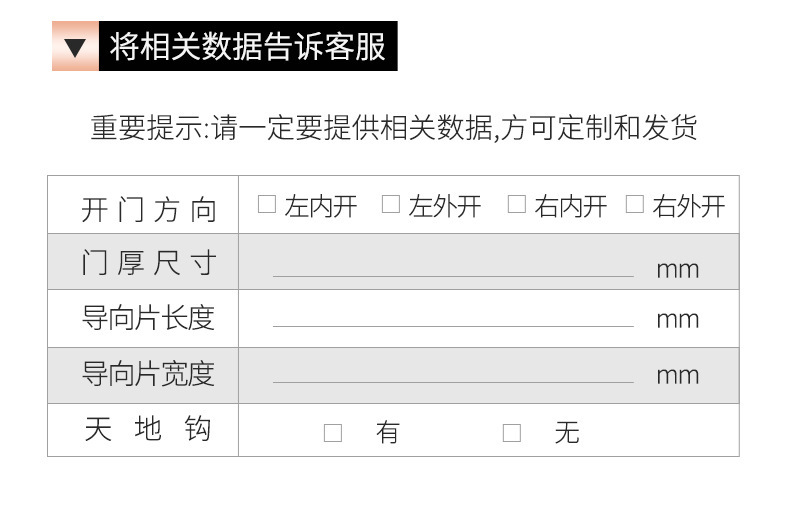
Task: Click the 重要提示 instruction text line
Action: tap(394, 128)
